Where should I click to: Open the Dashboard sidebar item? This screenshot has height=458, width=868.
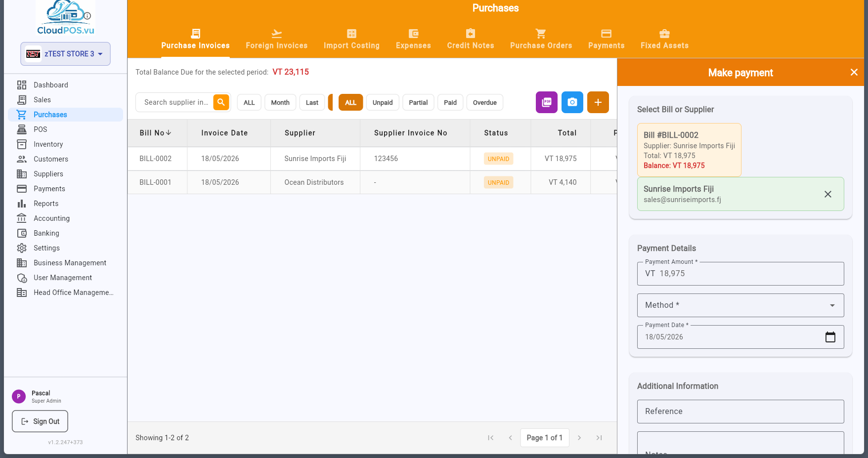(65, 85)
